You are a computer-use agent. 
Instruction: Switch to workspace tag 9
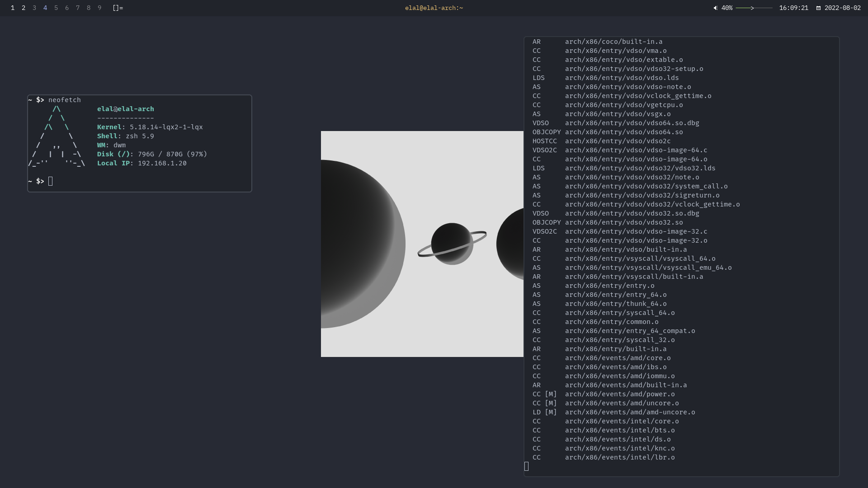tap(99, 8)
